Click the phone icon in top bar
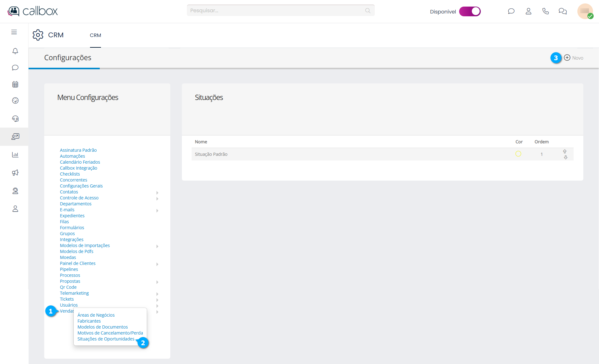The height and width of the screenshot is (364, 599). [545, 11]
